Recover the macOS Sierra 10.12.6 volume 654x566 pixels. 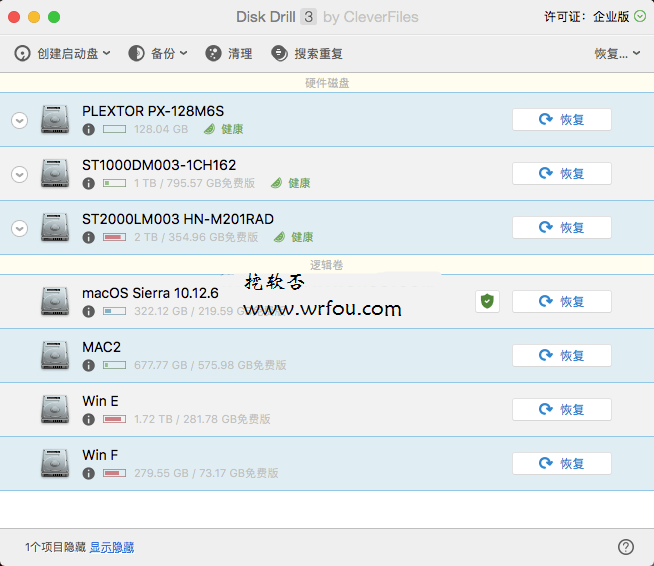click(562, 302)
